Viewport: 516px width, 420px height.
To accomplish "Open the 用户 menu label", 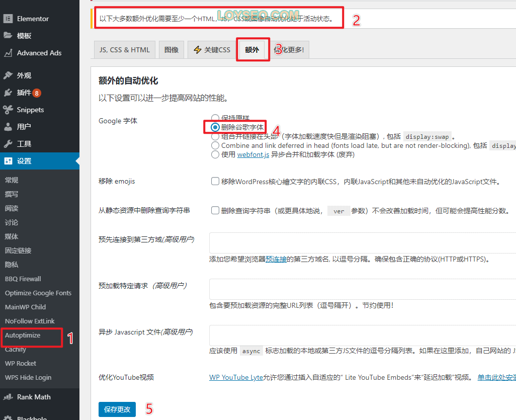I will coord(24,127).
